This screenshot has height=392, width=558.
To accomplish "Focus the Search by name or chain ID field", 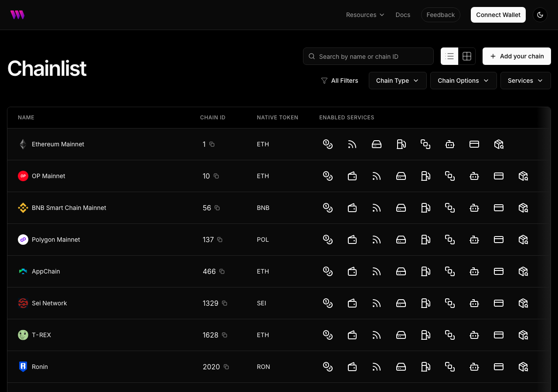I will pyautogui.click(x=368, y=56).
